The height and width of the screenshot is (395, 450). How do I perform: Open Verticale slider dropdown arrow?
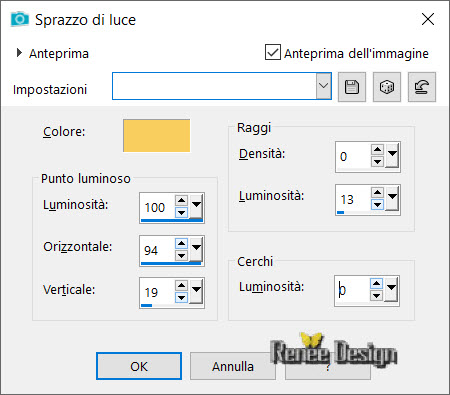[x=197, y=290]
